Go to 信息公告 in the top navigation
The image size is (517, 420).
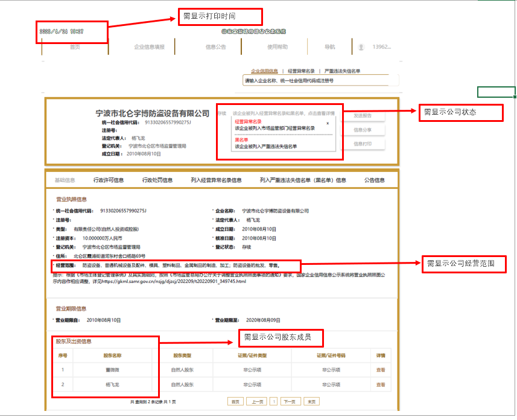point(215,47)
